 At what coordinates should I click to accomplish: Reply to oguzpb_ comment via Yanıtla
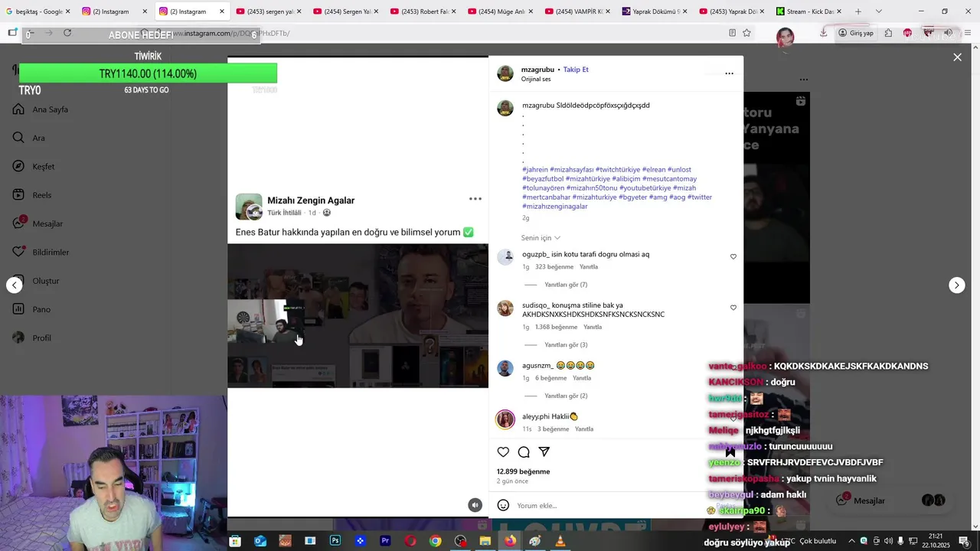pyautogui.click(x=589, y=267)
